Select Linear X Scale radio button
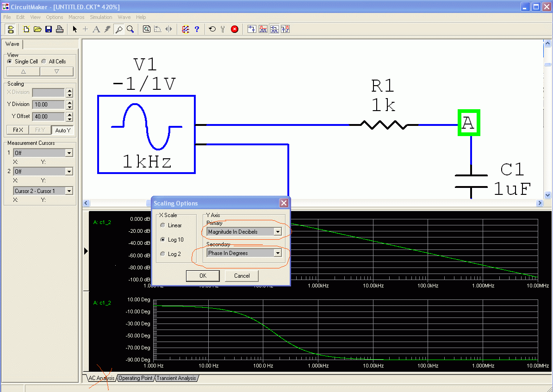553x392 pixels. pyautogui.click(x=162, y=225)
